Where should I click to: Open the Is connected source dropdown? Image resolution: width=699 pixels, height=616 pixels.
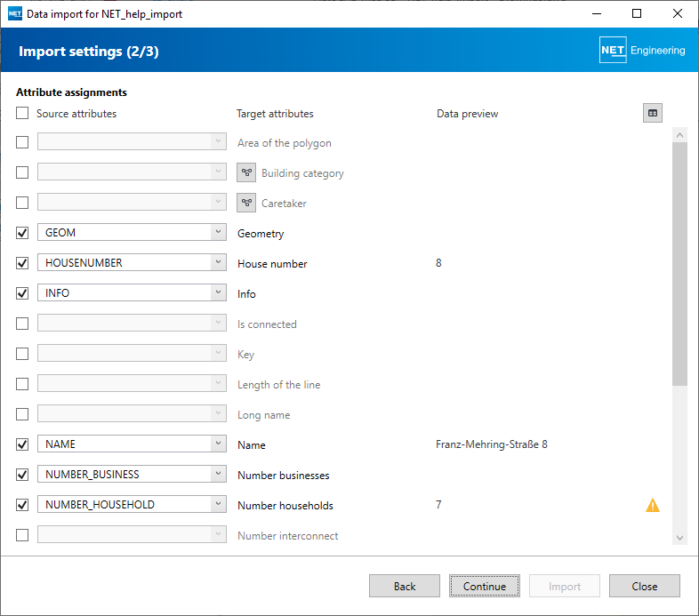132,324
